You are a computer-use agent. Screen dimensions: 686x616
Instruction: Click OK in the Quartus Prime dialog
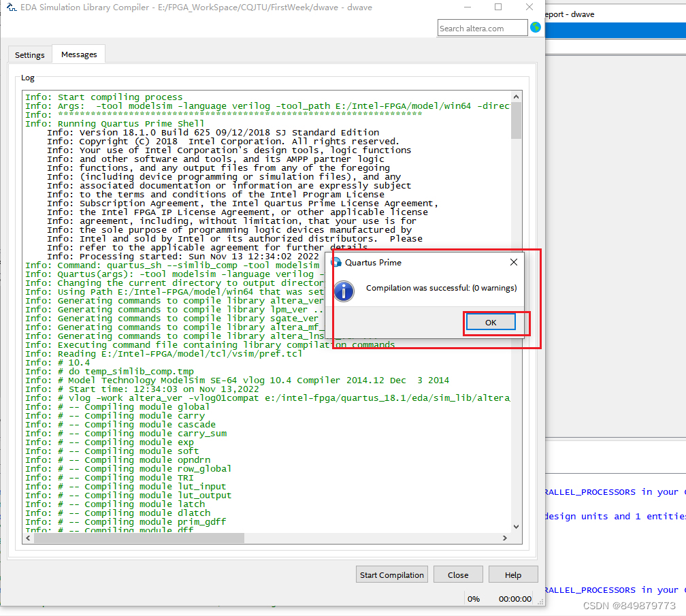click(x=491, y=323)
